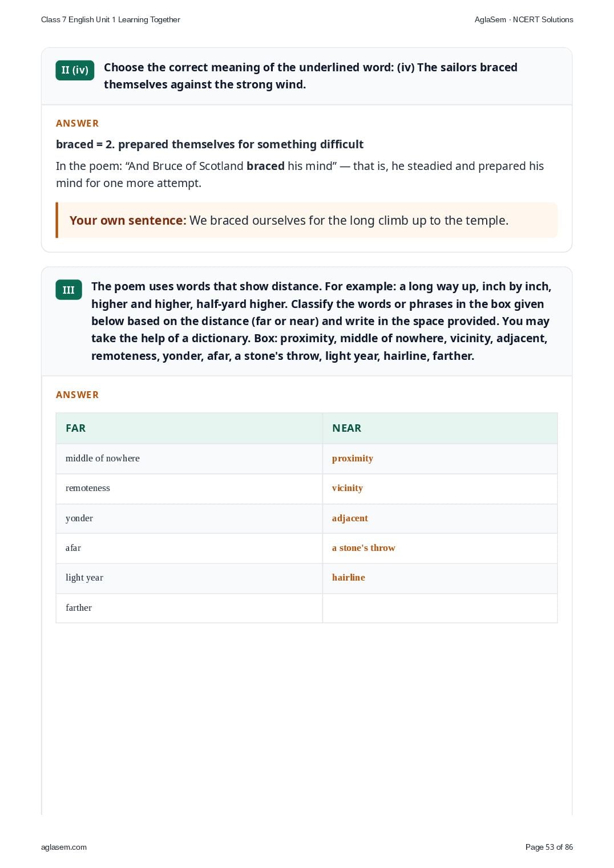Click the III question badge

(x=68, y=290)
